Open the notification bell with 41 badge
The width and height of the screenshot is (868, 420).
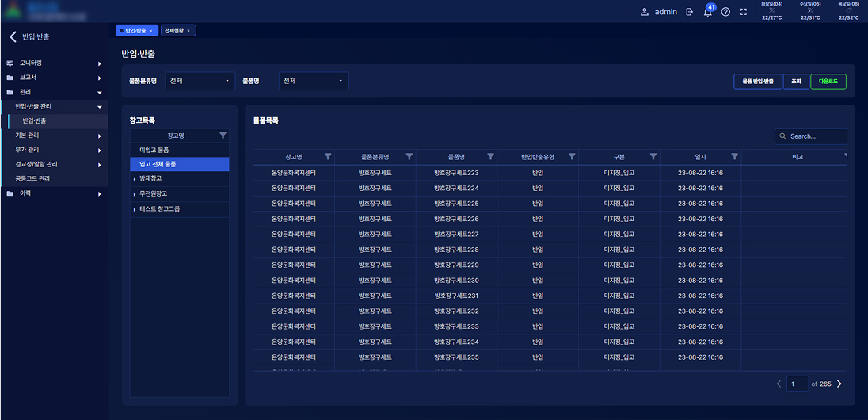[707, 12]
